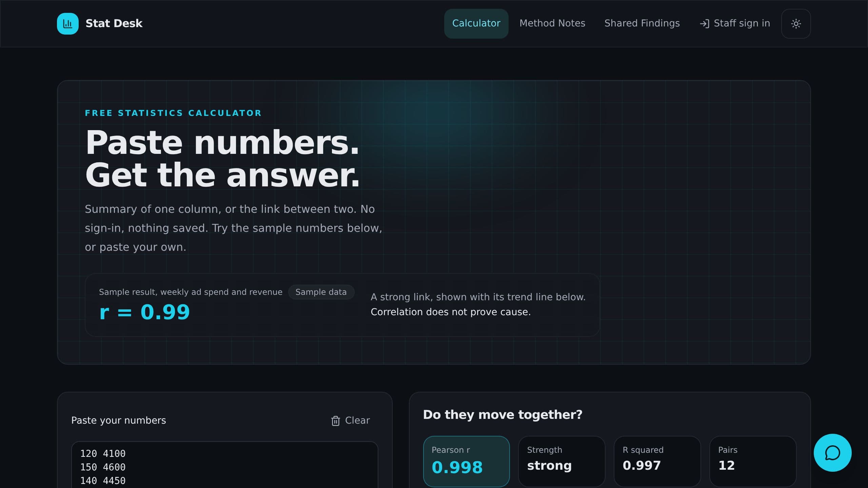Click the 'Do they move together?' heading

(x=503, y=415)
